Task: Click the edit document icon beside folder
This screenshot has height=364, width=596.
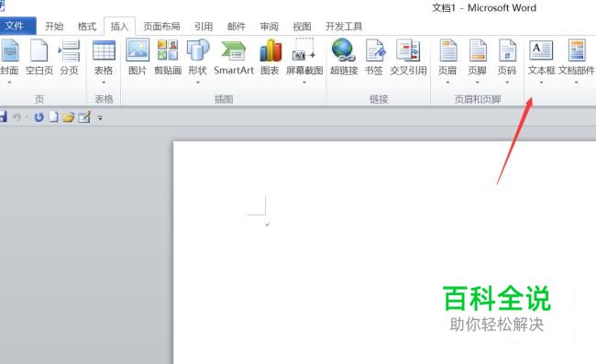Action: (84, 117)
